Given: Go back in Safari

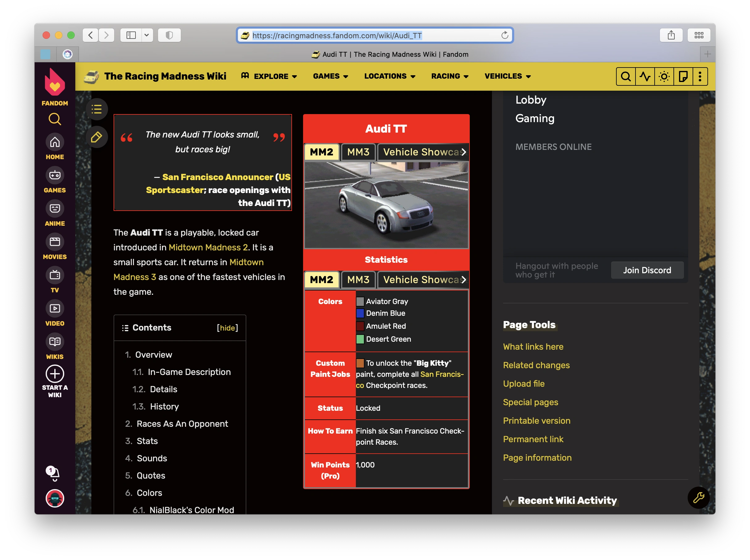Looking at the screenshot, I should pyautogui.click(x=90, y=35).
